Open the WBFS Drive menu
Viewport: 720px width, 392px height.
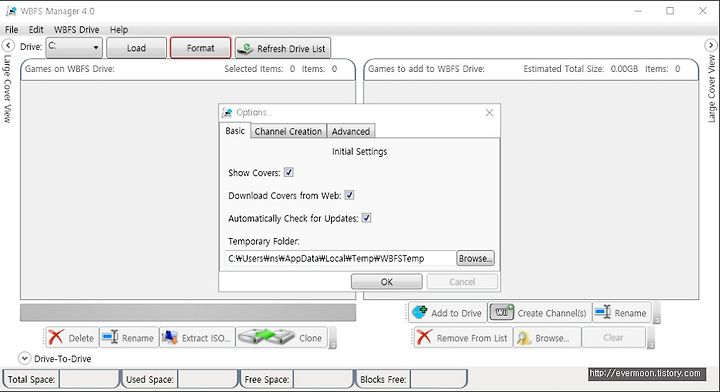(76, 30)
